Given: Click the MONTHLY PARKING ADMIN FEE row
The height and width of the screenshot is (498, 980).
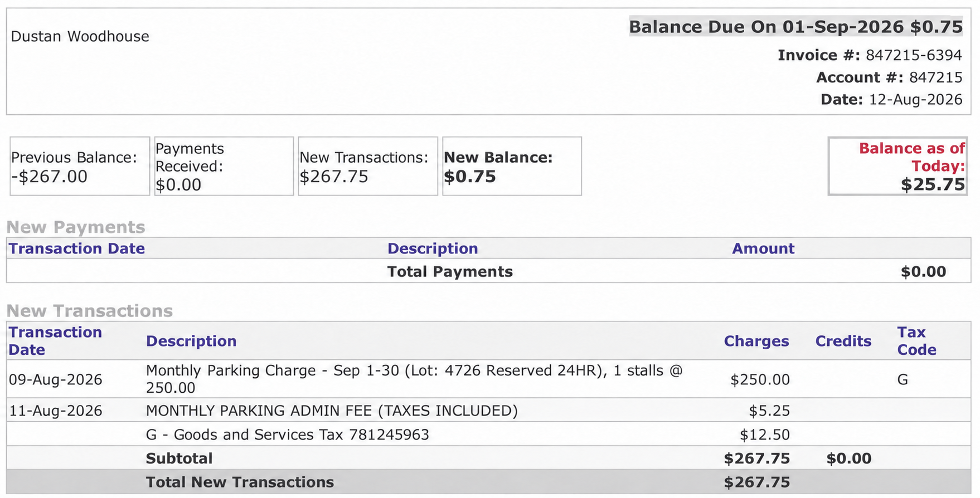Looking at the screenshot, I should (x=488, y=411).
